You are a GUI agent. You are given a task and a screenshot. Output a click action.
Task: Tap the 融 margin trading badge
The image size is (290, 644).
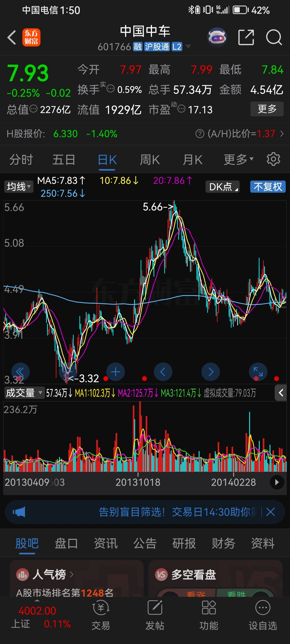(x=138, y=47)
